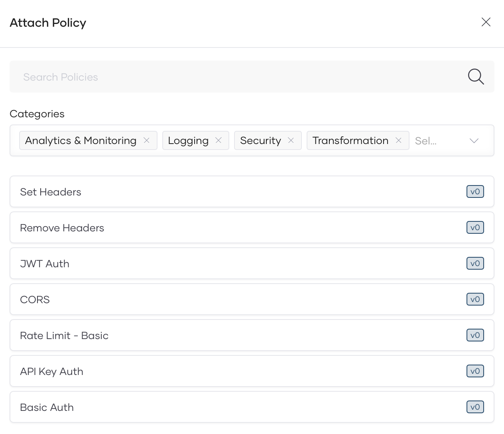Select the API Key Auth policy
This screenshot has height=434, width=504.
(x=239, y=371)
